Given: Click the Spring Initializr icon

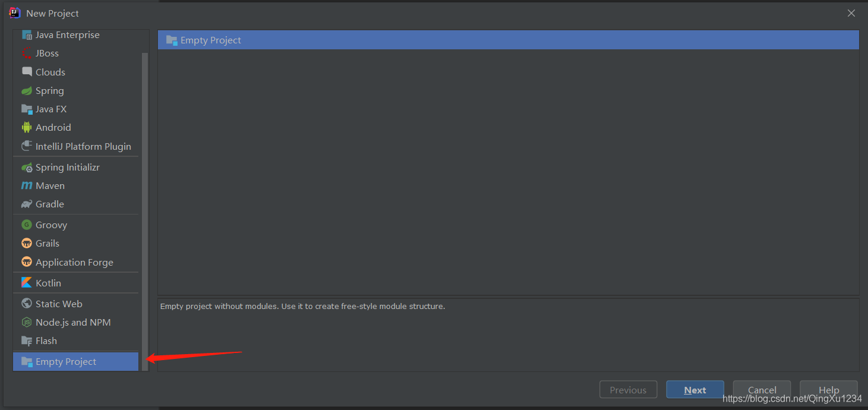Looking at the screenshot, I should 27,168.
